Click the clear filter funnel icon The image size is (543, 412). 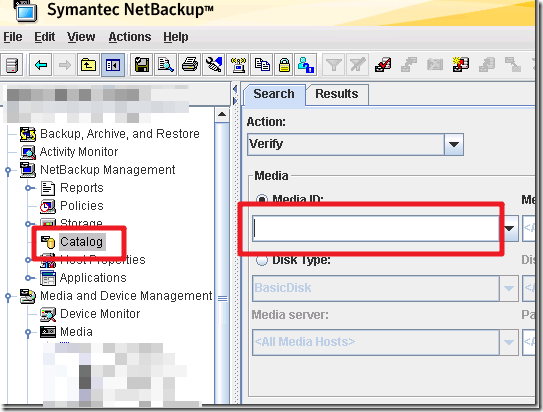click(357, 65)
